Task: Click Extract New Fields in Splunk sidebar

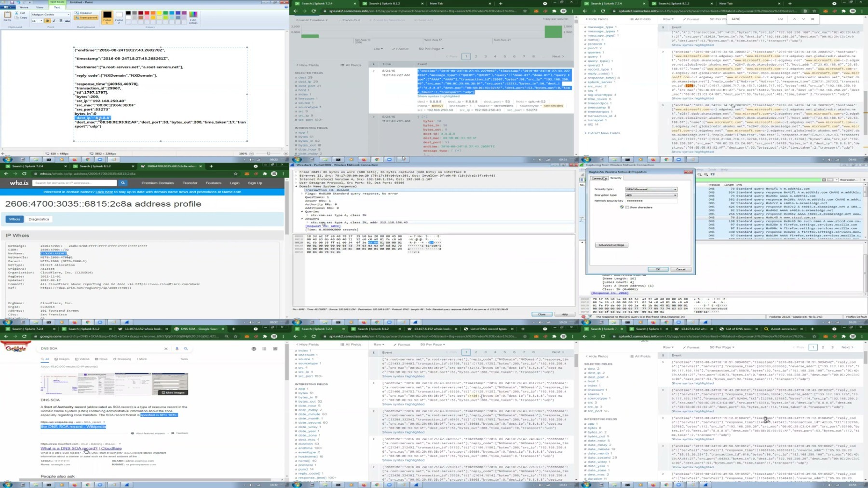Action: tap(602, 133)
